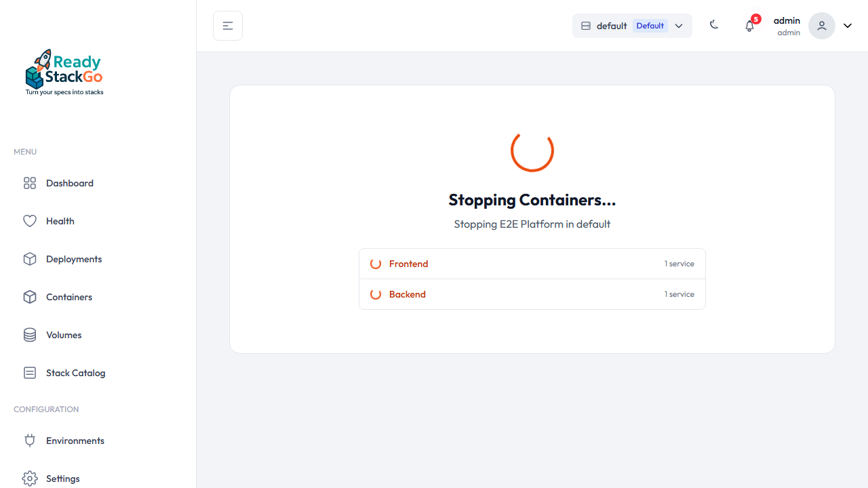Go to Stack Catalog page
Screen dimensions: 868x488
75,373
